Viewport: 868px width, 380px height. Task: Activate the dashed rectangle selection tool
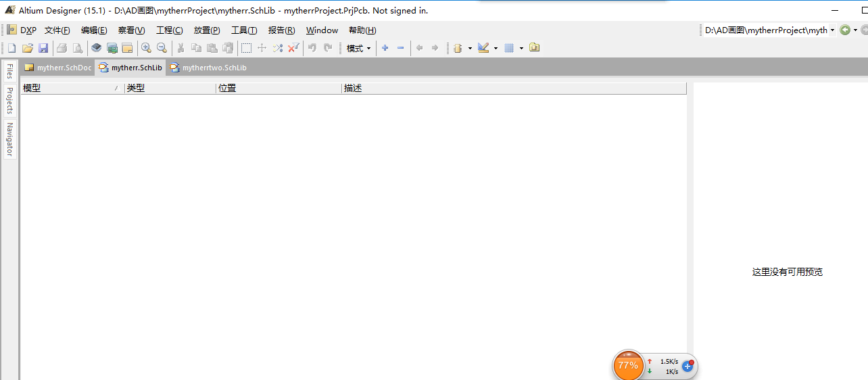(x=247, y=48)
